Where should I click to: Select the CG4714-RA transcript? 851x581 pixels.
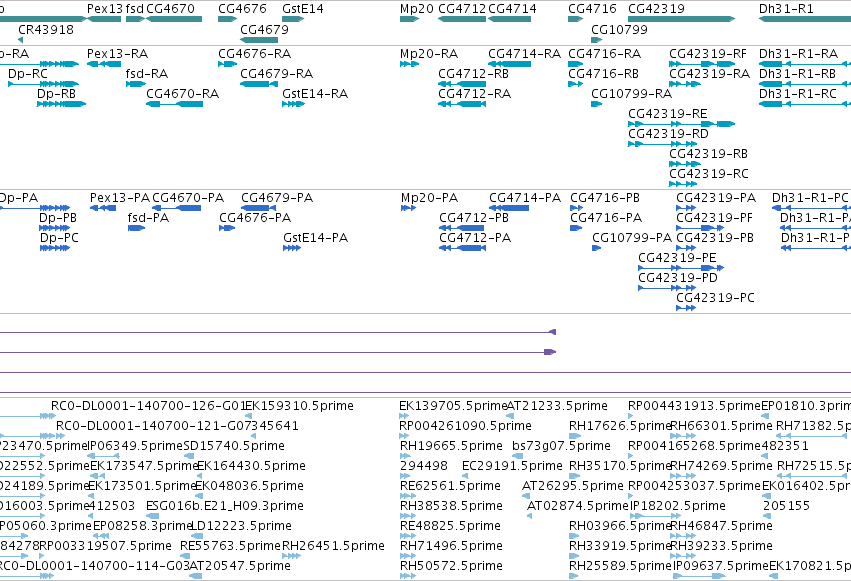(509, 64)
